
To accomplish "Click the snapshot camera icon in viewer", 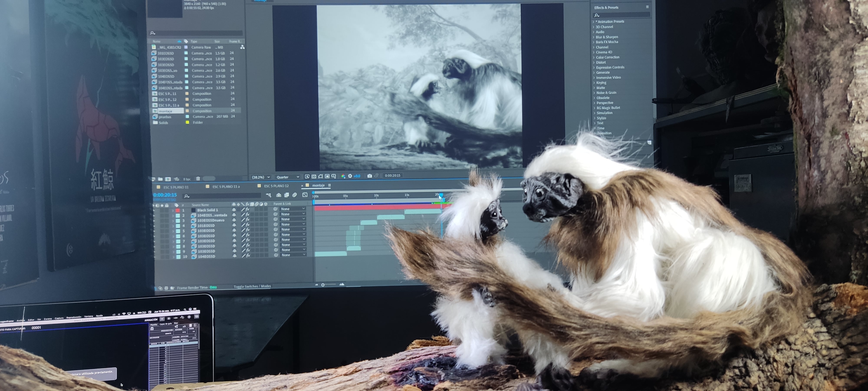I will (369, 176).
